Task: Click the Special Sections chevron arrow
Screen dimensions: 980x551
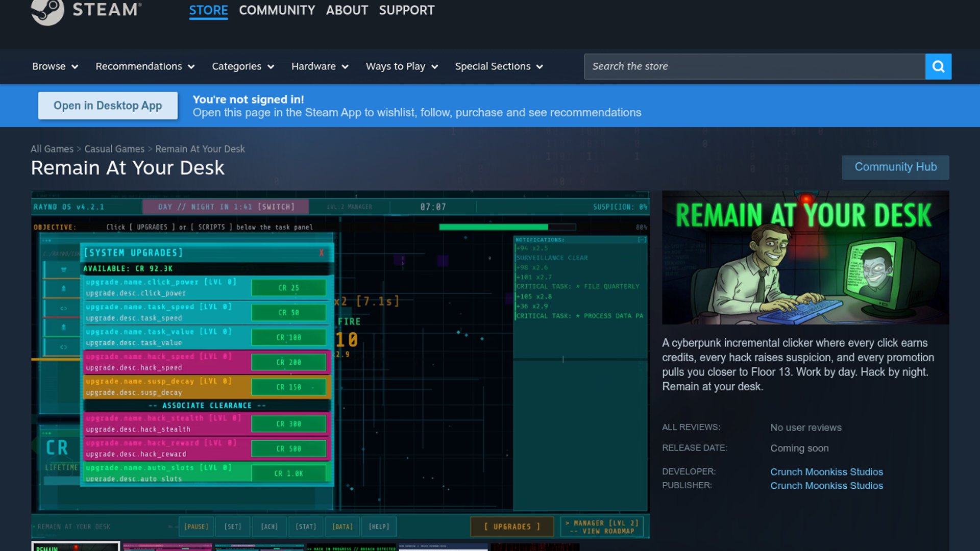Action: [x=540, y=67]
